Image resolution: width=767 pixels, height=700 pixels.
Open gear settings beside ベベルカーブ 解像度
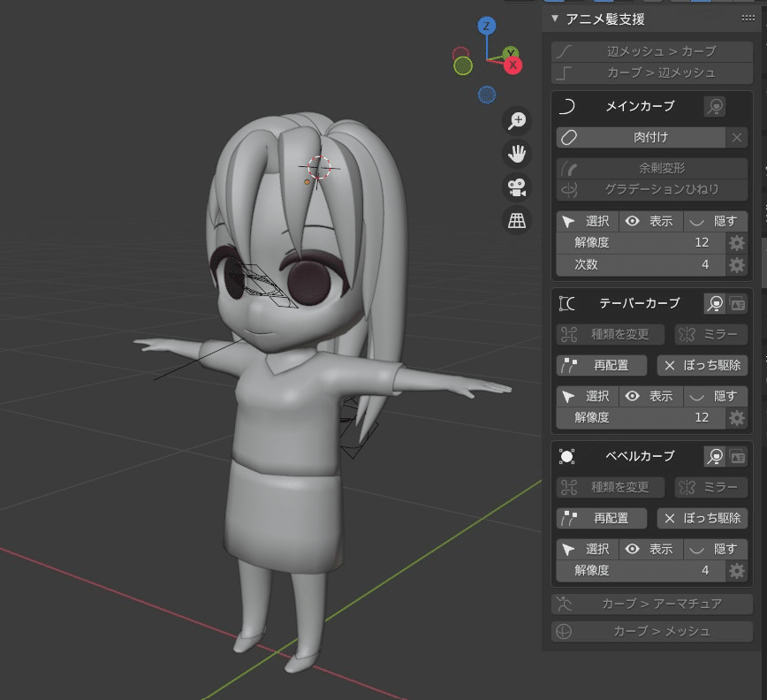click(x=737, y=571)
